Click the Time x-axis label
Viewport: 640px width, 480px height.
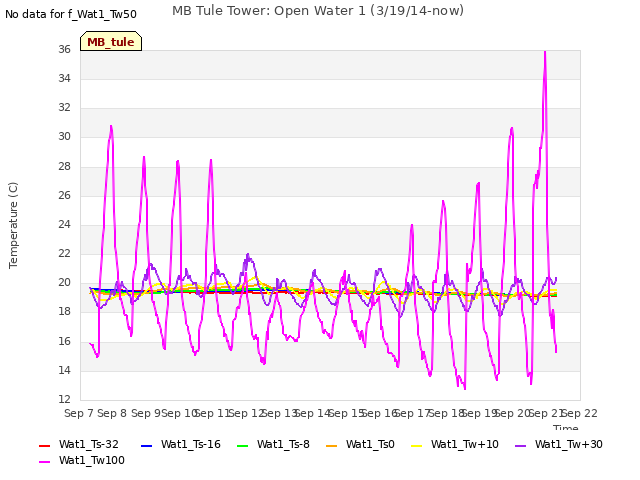(566, 428)
